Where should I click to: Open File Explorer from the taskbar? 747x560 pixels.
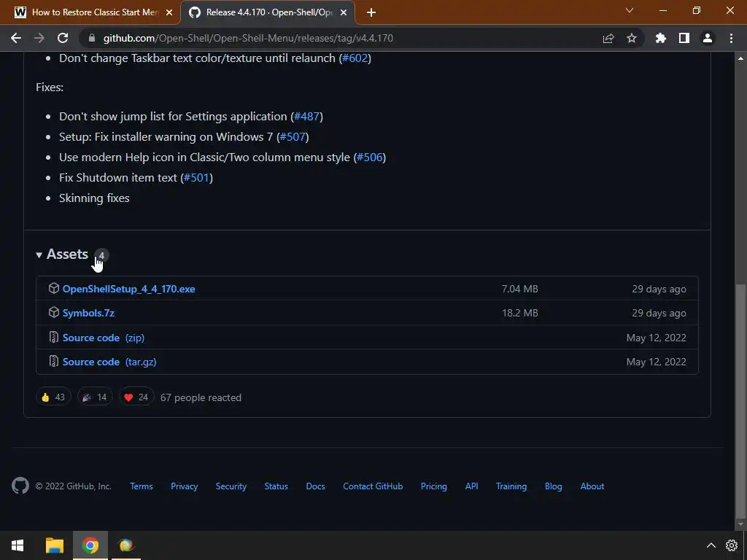click(x=54, y=545)
